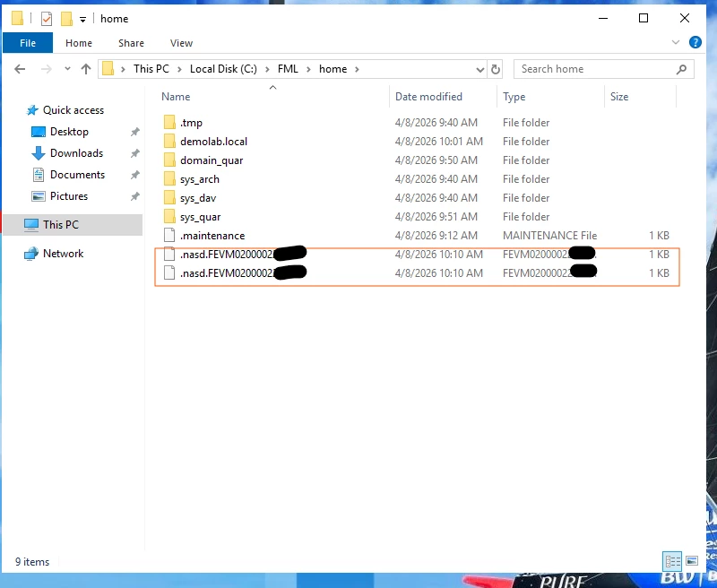Viewport: 717px width, 588px height.
Task: Select the domain_quar folder icon
Action: pos(169,160)
